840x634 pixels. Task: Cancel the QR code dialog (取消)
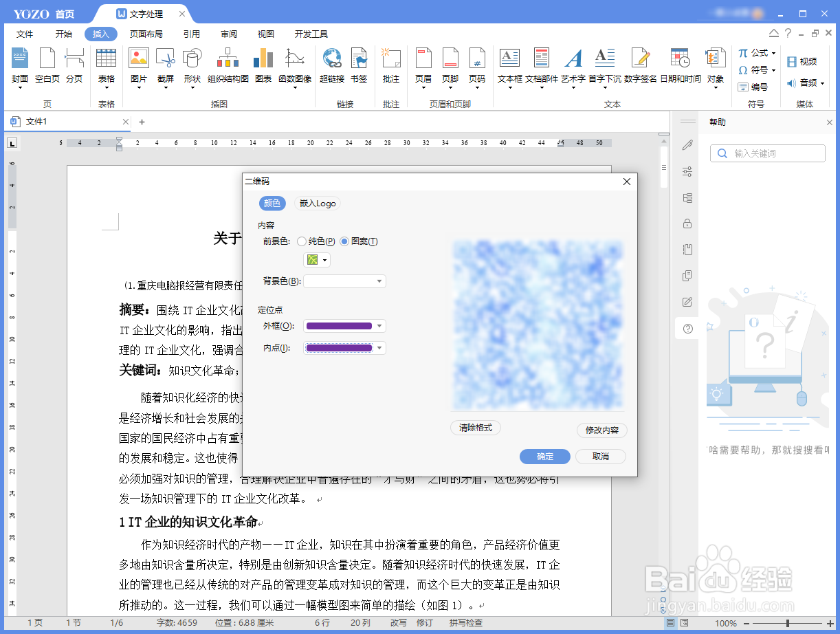(x=601, y=457)
